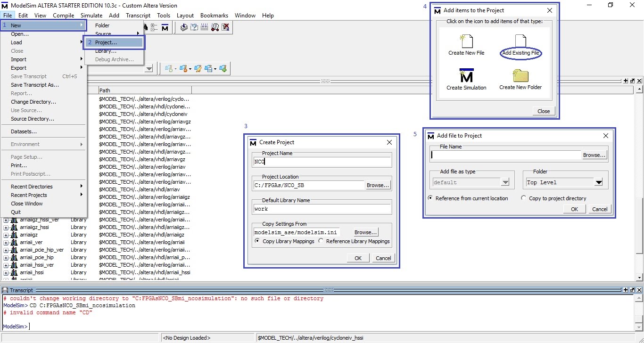The height and width of the screenshot is (343, 644).
Task: Open the Folder 'Top Level' dropdown
Action: [x=598, y=182]
